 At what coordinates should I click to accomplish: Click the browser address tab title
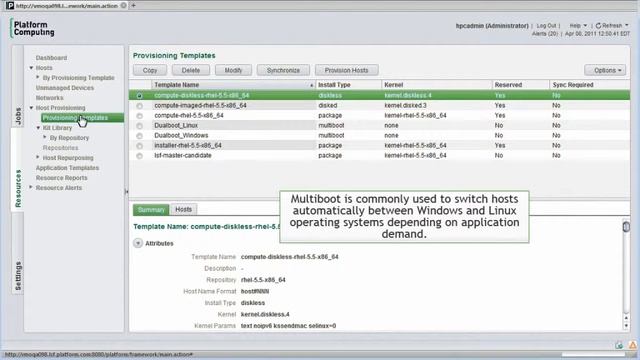(67, 6)
